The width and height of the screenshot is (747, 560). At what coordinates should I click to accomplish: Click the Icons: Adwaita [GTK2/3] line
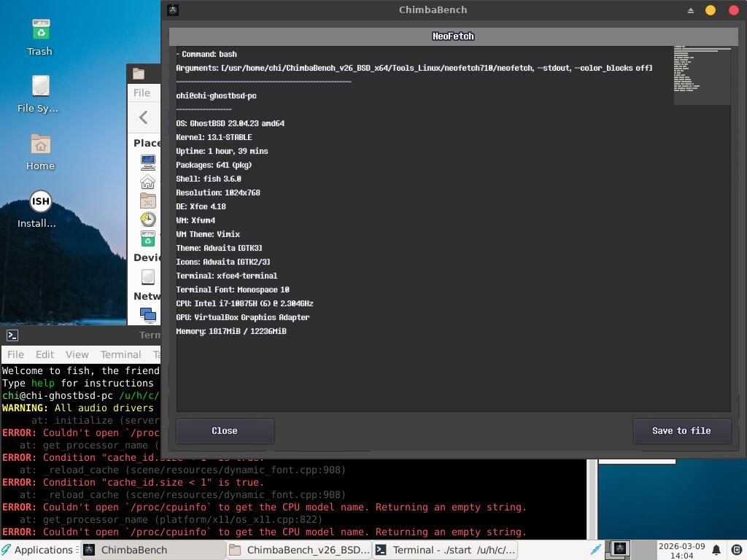223,262
